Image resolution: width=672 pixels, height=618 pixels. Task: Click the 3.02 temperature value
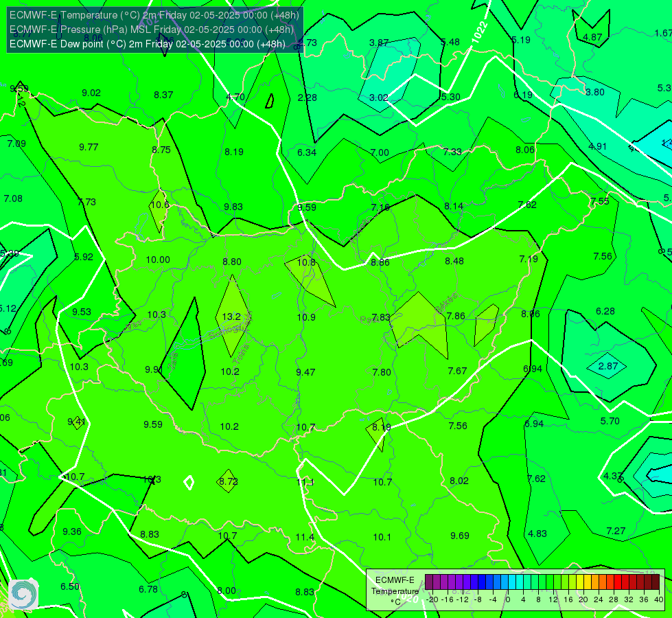click(x=379, y=98)
